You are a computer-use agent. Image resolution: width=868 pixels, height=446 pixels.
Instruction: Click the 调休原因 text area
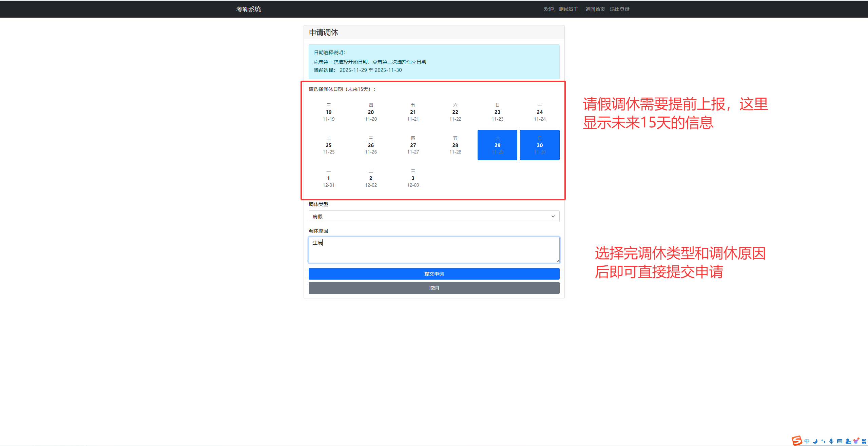433,250
